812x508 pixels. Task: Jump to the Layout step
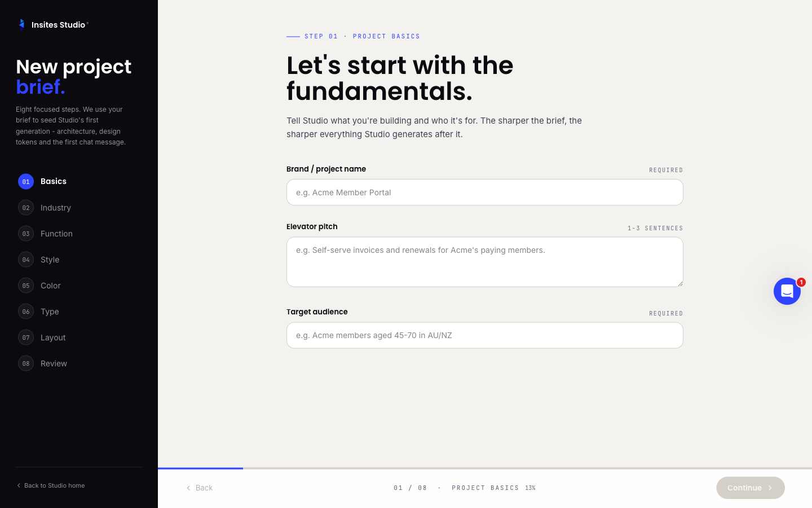79,338
